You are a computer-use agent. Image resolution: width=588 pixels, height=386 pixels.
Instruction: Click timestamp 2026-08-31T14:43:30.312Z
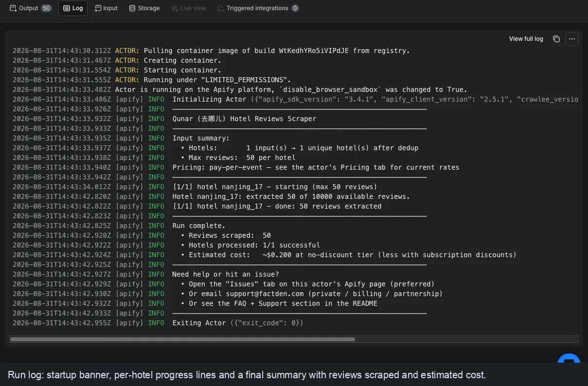point(62,51)
